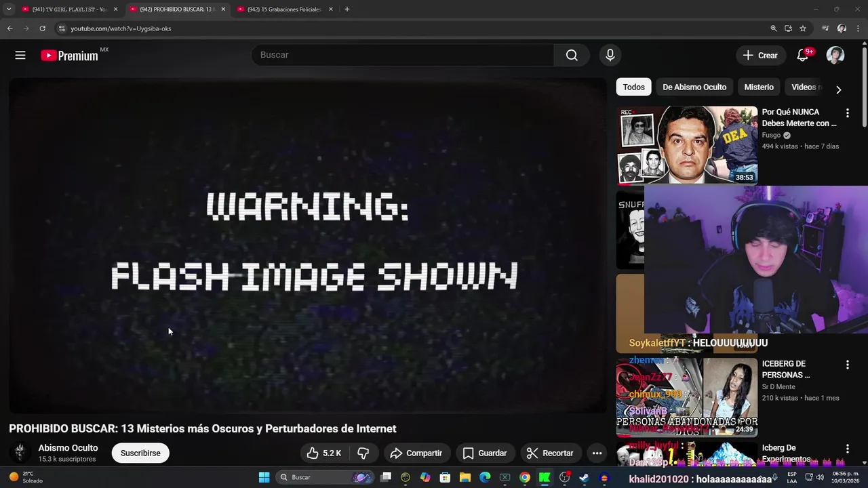This screenshot has width=868, height=488.
Task: Open Copilot app from taskbar
Action: [425, 477]
